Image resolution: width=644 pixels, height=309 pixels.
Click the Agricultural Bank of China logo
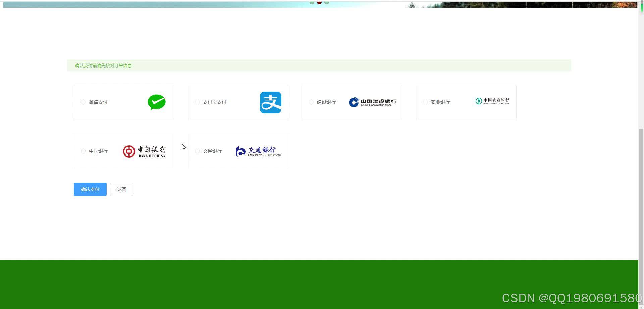492,101
